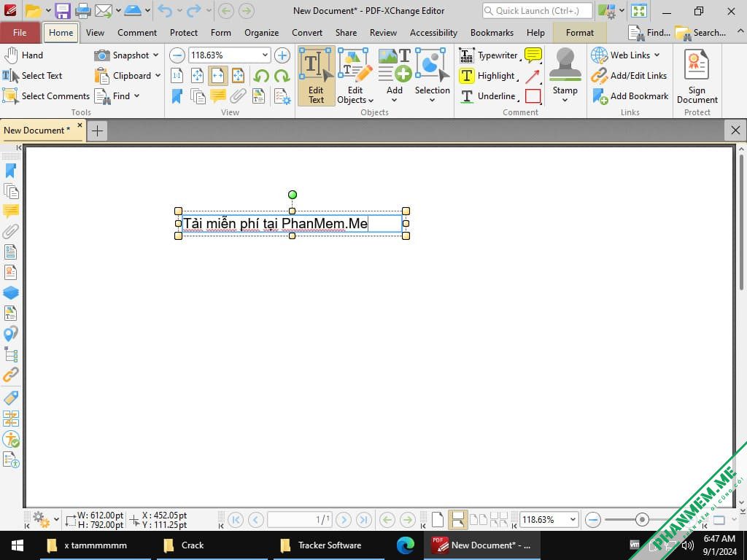Rotate view clockwise
The height and width of the screenshot is (560, 747).
[282, 76]
